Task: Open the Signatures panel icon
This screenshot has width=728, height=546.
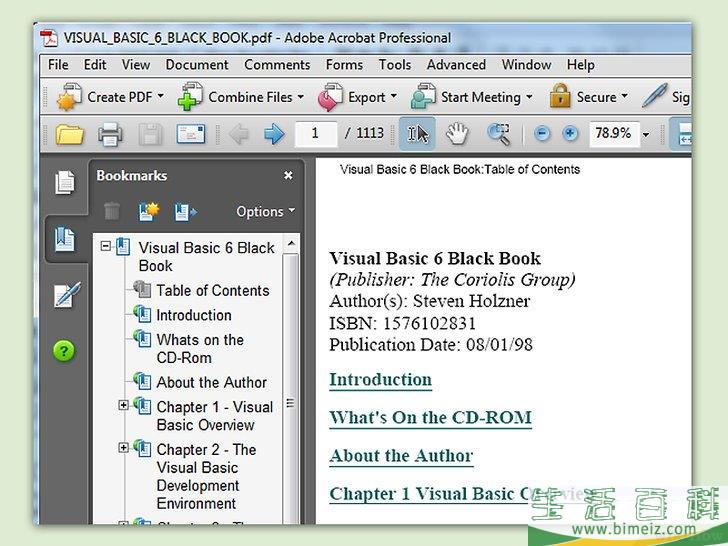Action: click(65, 296)
